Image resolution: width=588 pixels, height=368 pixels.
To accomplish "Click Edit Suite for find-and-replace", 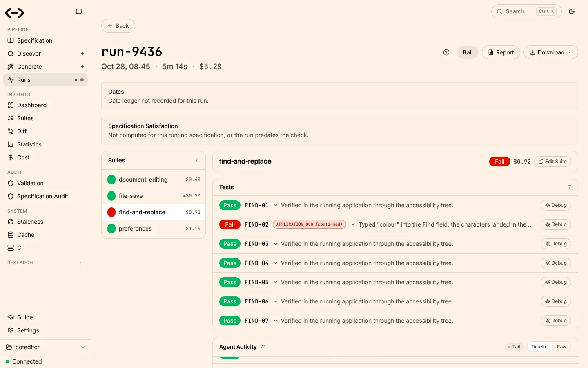I will (552, 162).
